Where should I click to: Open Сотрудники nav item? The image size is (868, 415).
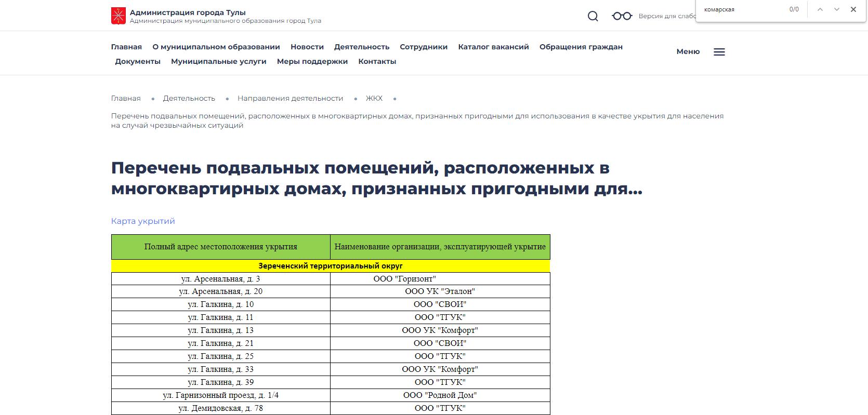coord(424,47)
